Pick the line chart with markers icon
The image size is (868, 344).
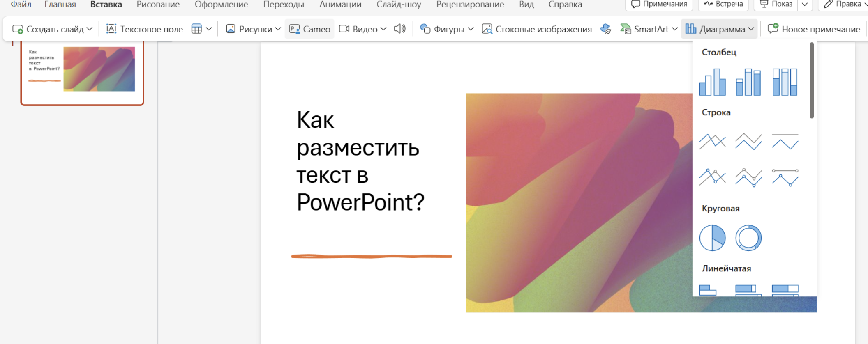point(712,177)
